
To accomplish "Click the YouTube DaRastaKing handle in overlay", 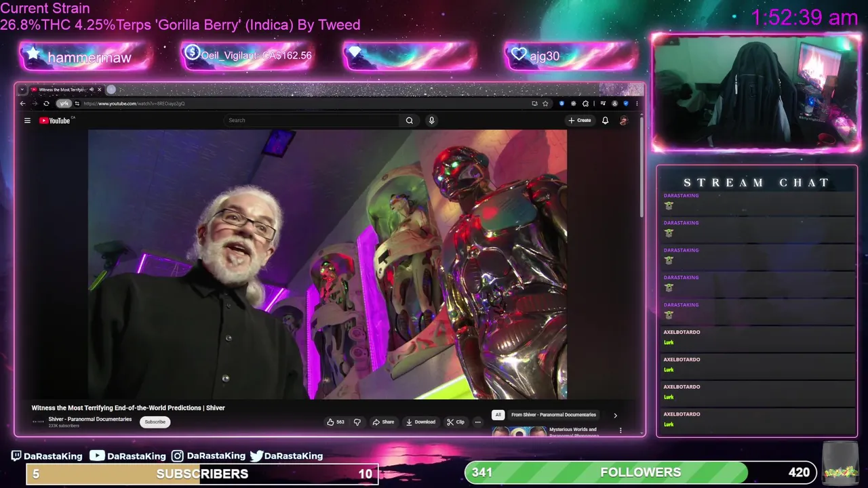I will pos(128,456).
